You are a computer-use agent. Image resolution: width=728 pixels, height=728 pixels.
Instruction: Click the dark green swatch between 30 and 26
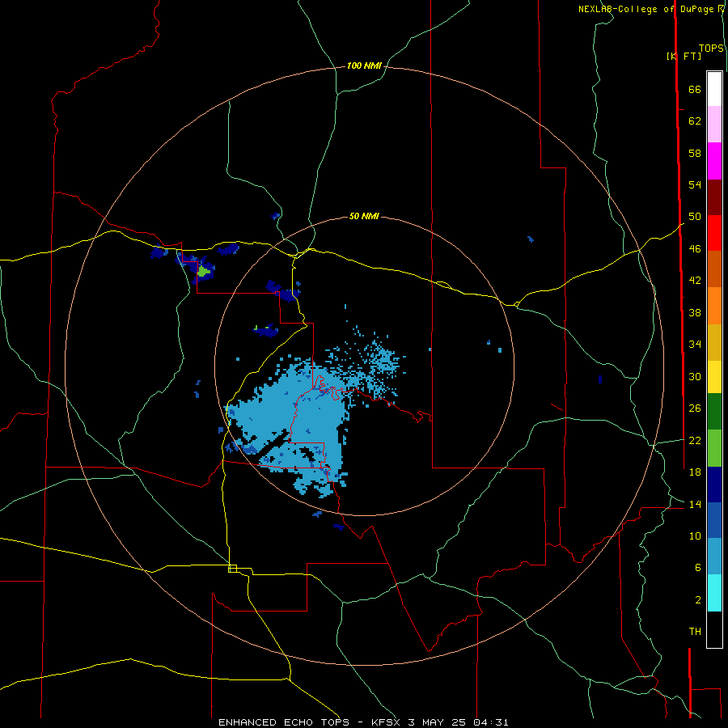(x=714, y=412)
